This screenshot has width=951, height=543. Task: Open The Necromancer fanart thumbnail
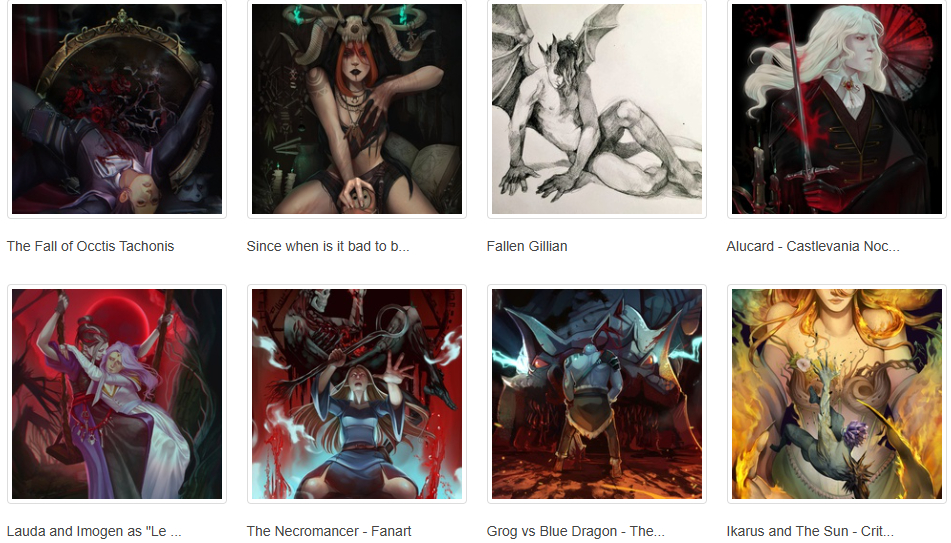357,394
